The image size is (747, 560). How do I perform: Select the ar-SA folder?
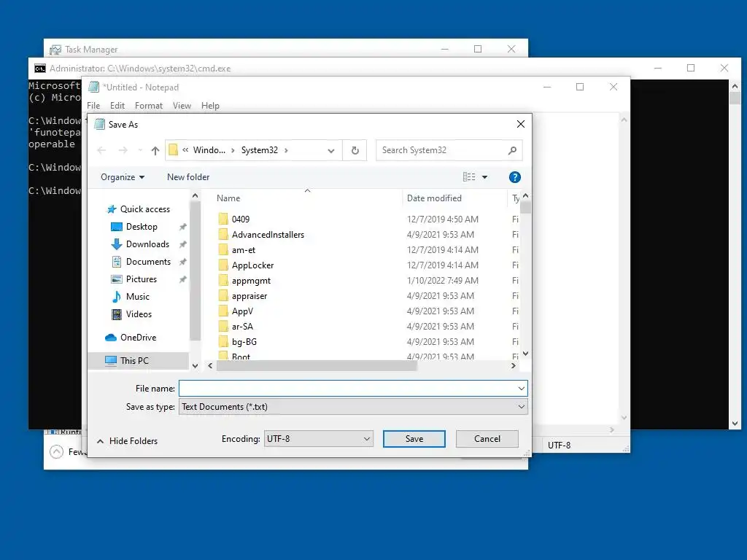[242, 326]
